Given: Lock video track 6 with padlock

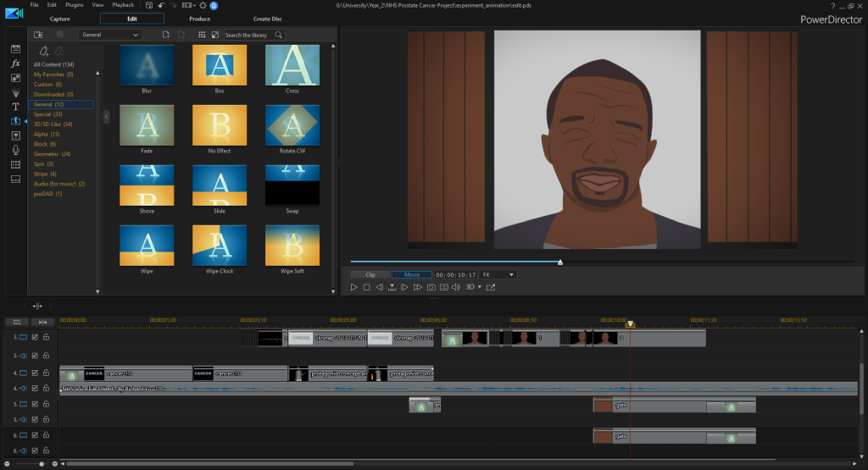Looking at the screenshot, I should point(46,435).
